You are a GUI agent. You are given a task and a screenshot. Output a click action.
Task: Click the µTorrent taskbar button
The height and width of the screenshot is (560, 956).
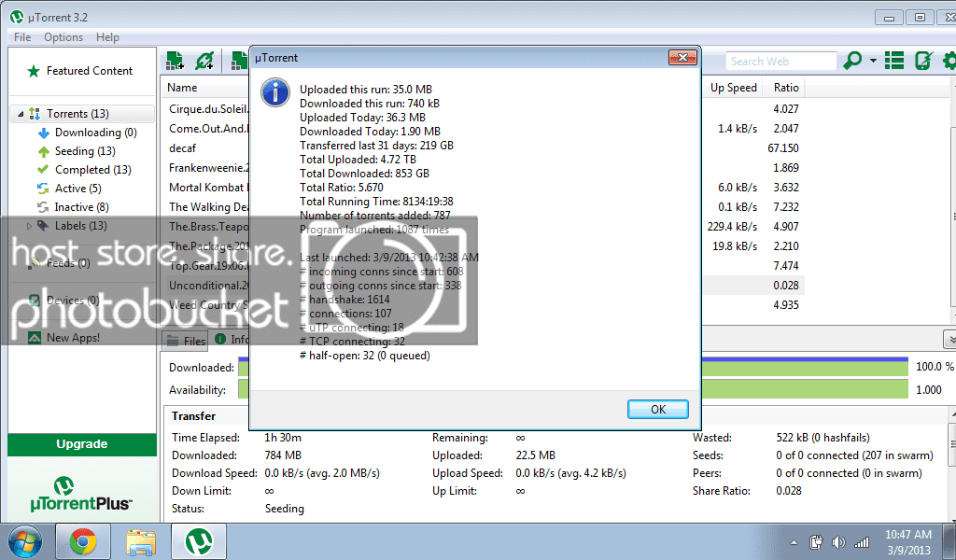(199, 541)
